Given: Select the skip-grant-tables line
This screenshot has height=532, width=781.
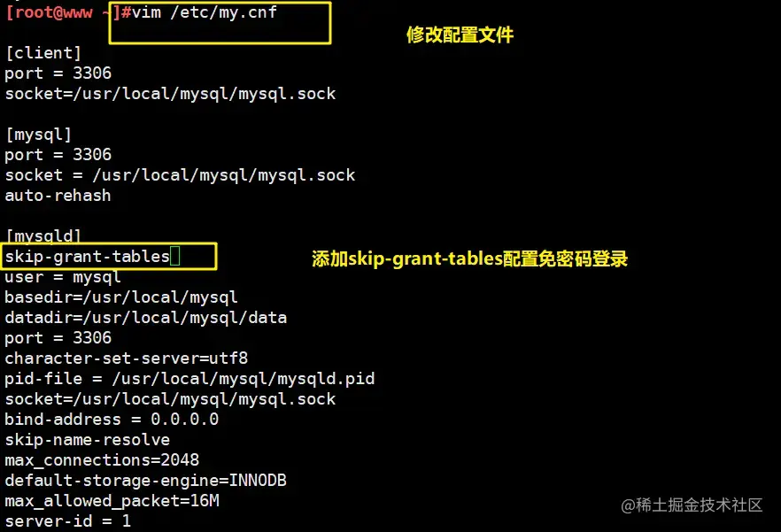Looking at the screenshot, I should (88, 257).
